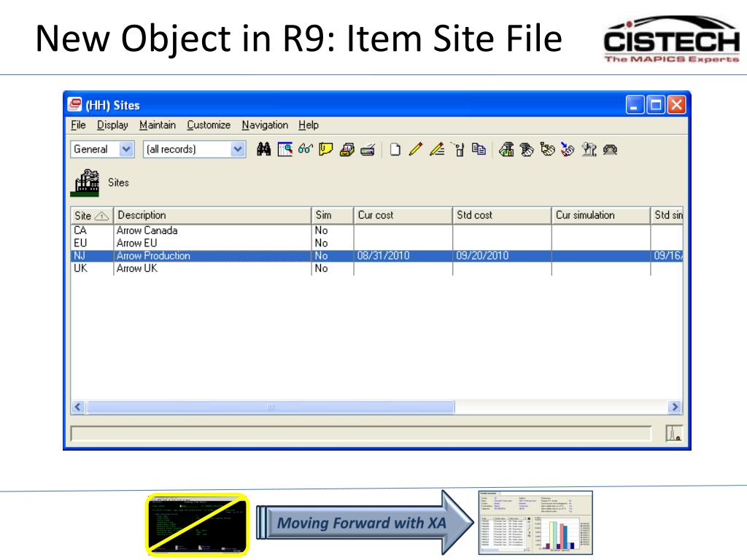The image size is (747, 560).
Task: Click the telephone icon in toolbar
Action: click(611, 150)
